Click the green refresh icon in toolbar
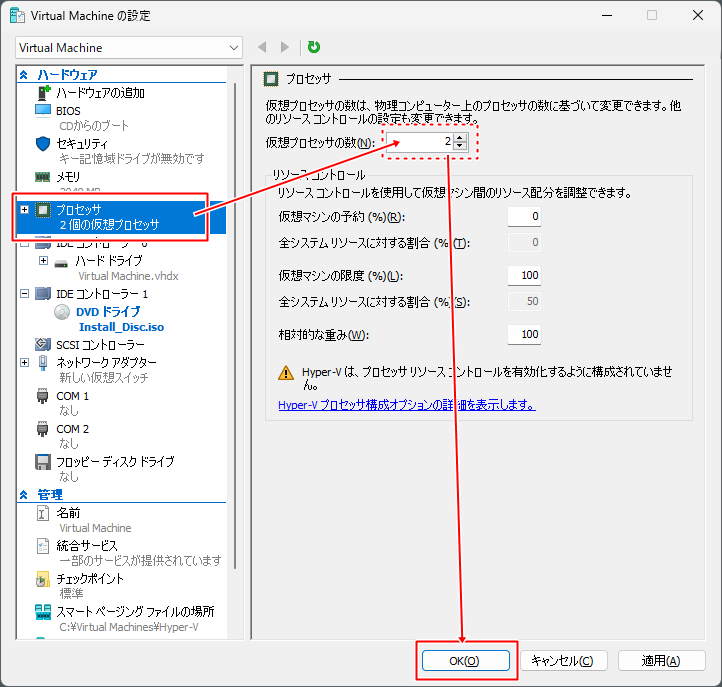Viewport: 722px width, 687px height. 314,47
